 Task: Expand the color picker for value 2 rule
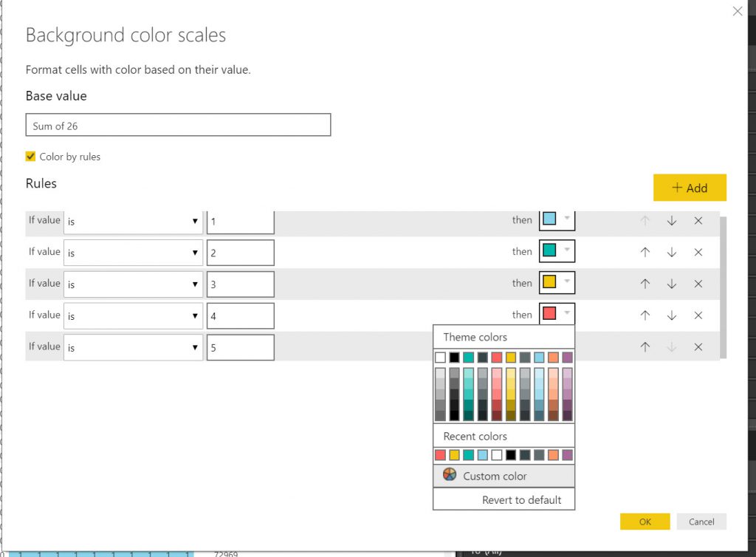tap(566, 251)
